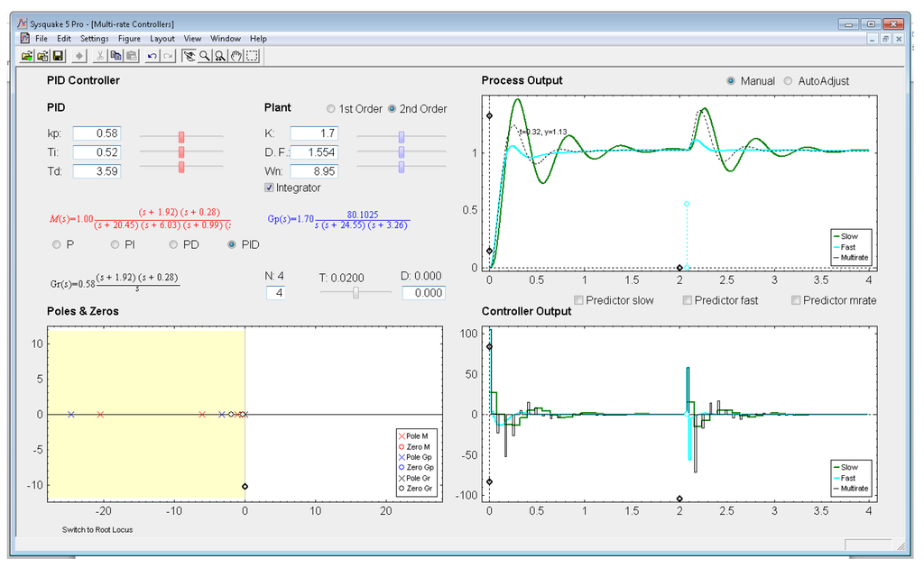This screenshot has height=568, width=924.
Task: Open the Settings menu
Action: click(94, 39)
